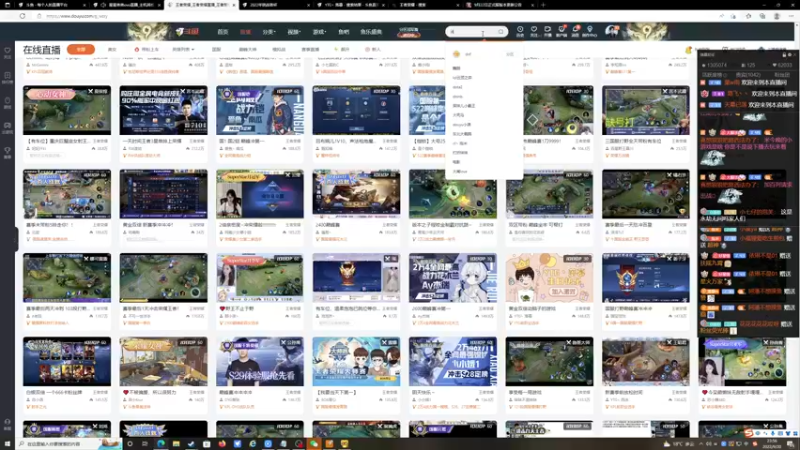This screenshot has width=800, height=450.
Task: Open the 心动女神 stream thumbnail
Action: (67, 110)
